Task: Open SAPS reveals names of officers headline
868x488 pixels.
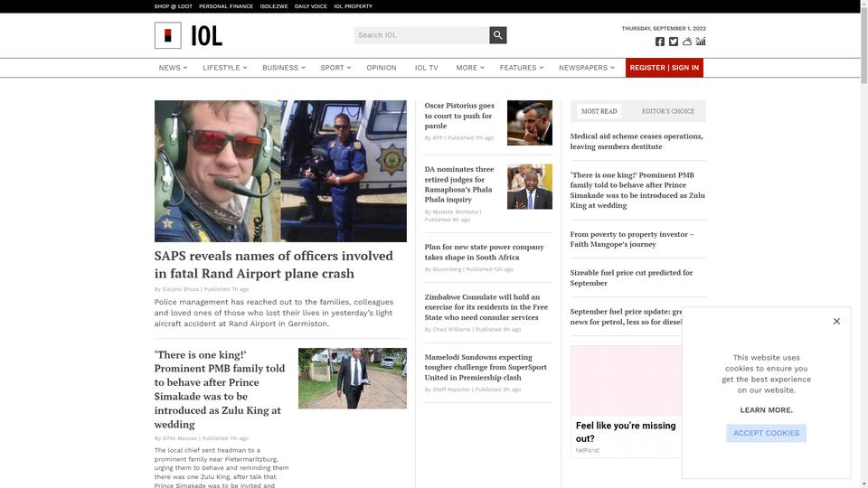Action: click(x=273, y=265)
